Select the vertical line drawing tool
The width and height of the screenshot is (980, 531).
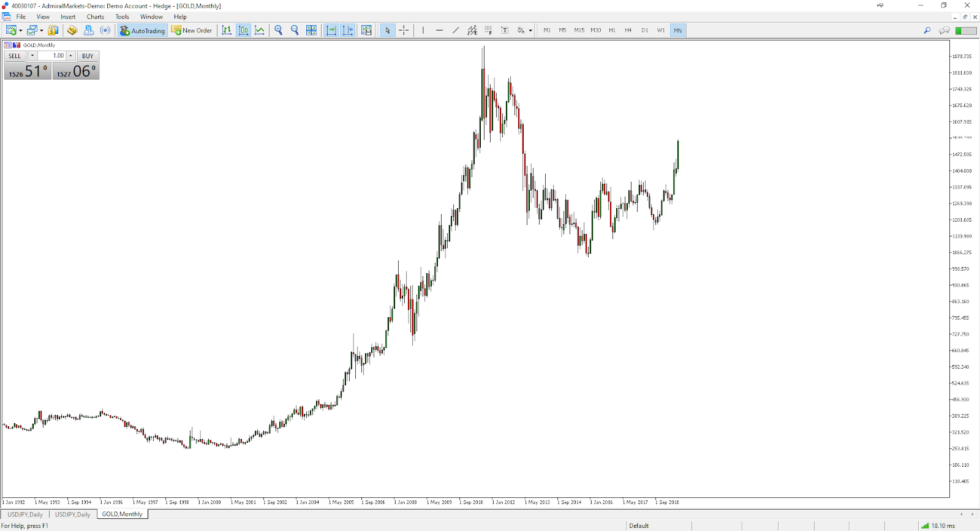point(423,30)
